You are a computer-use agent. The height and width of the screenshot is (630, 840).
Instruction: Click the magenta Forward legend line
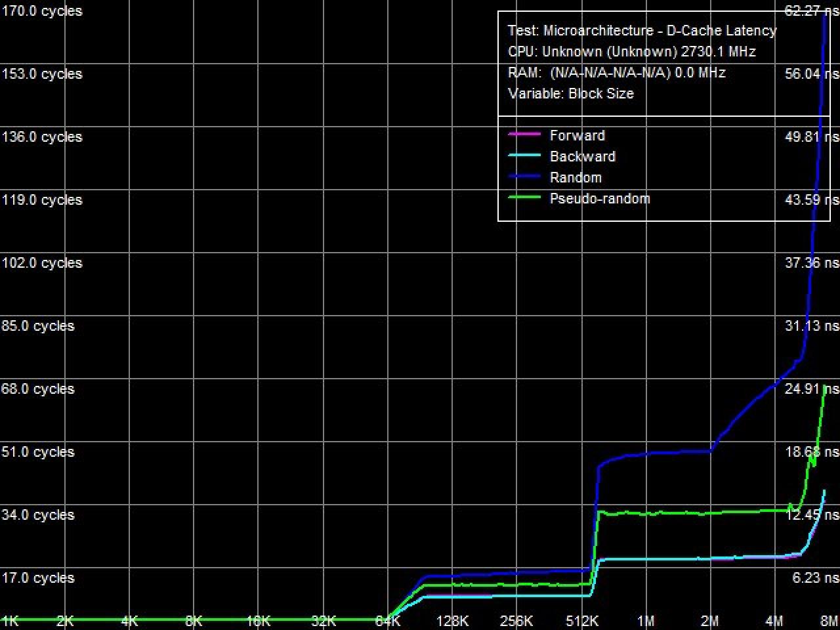click(524, 135)
